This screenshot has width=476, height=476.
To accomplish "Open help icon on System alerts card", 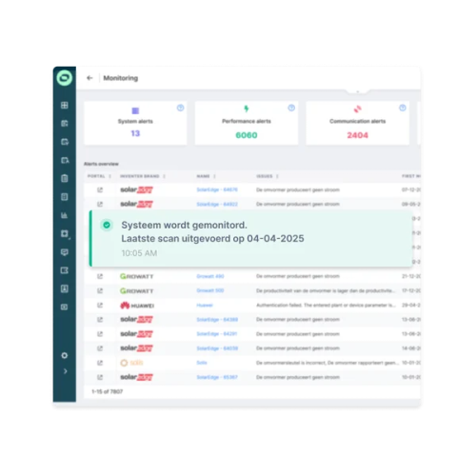I will (180, 108).
